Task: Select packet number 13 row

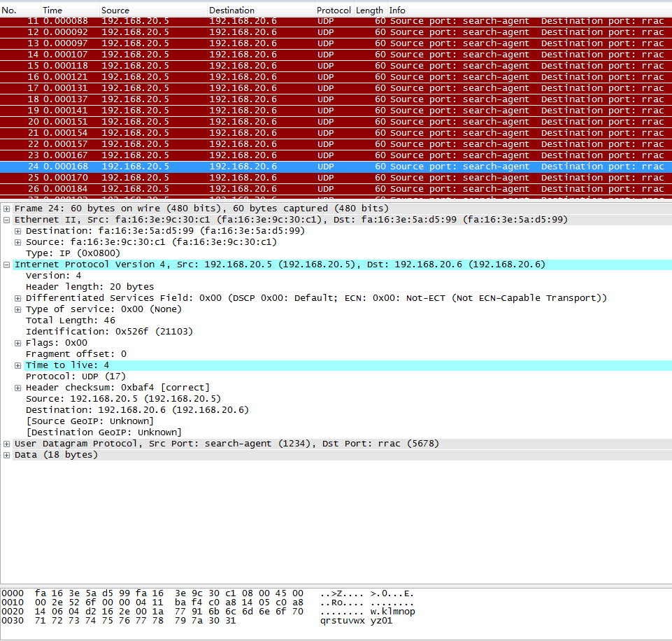Action: point(336,43)
